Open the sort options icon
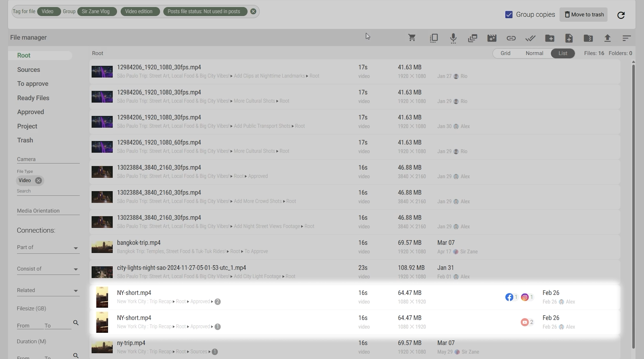 click(x=626, y=38)
